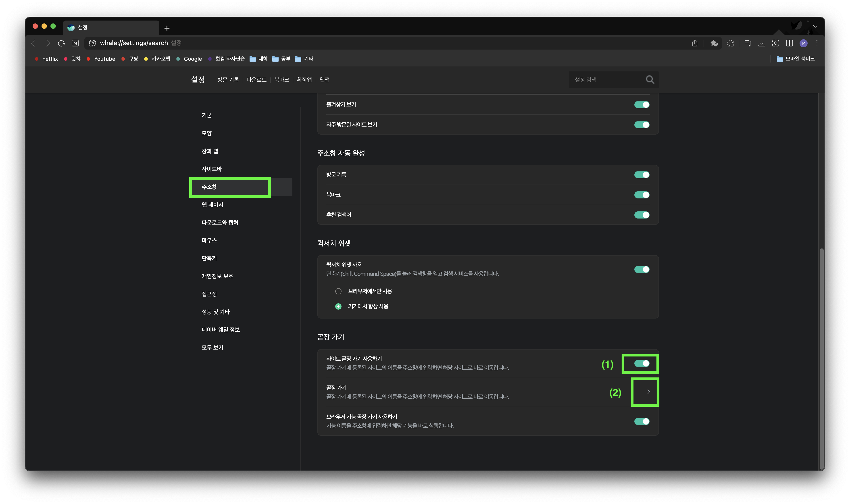
Task: Open the extensions puzzle icon
Action: (x=730, y=43)
